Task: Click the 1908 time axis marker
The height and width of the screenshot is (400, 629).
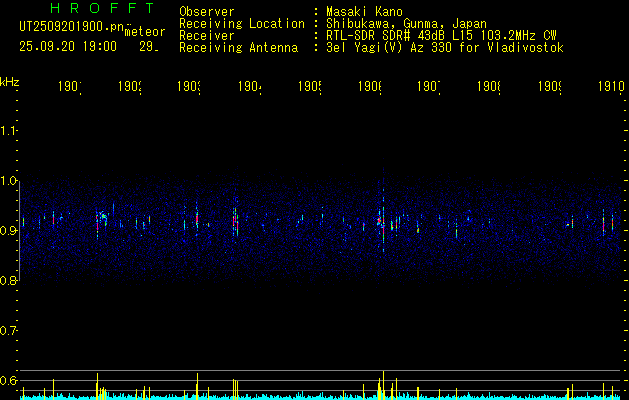Action: click(489, 86)
